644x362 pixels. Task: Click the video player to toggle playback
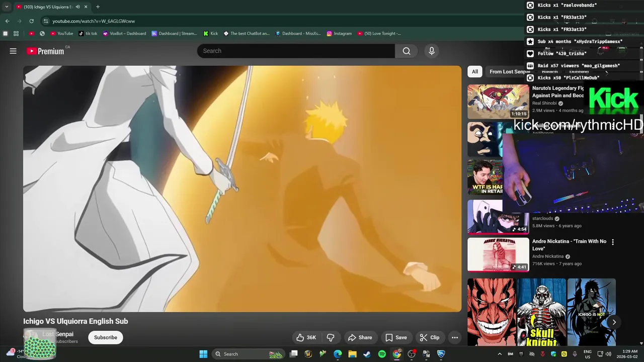pos(242,189)
